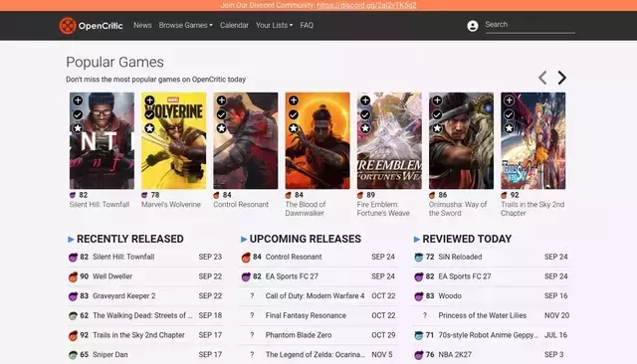This screenshot has width=637, height=364.
Task: Click score tier icon under Fire Emblem card
Action: 360,195
